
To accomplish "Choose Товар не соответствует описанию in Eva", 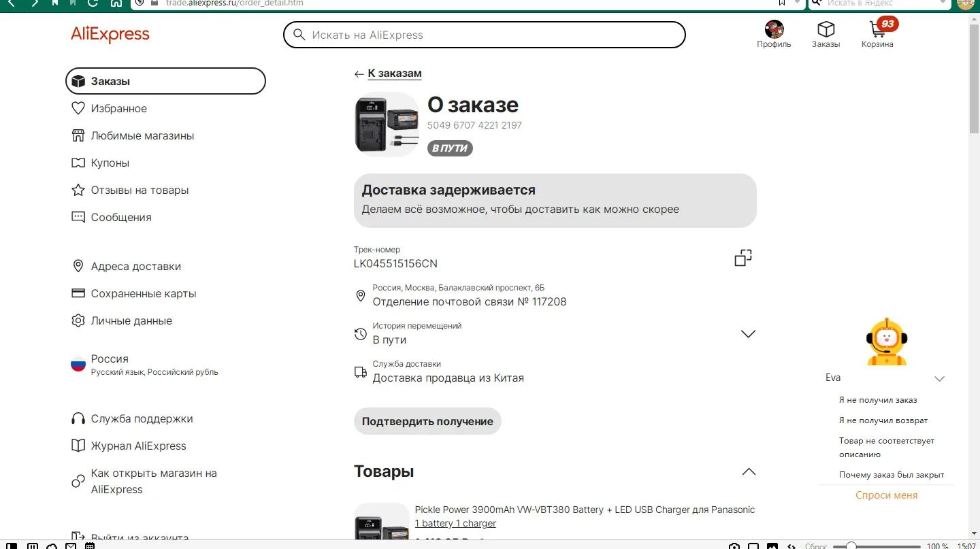I will pyautogui.click(x=887, y=448).
